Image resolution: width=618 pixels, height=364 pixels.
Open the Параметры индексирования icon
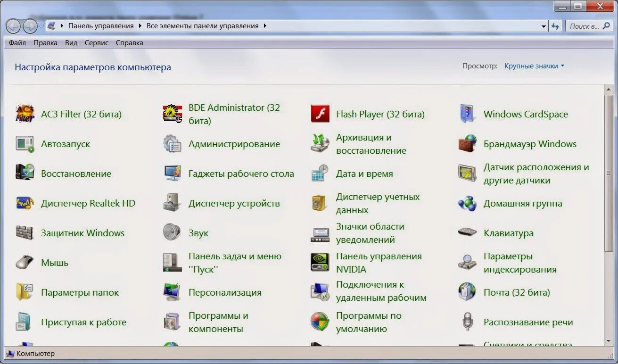coord(467,263)
